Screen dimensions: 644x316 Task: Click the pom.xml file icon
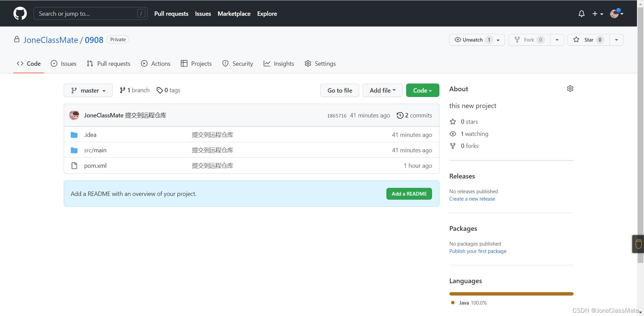(74, 166)
